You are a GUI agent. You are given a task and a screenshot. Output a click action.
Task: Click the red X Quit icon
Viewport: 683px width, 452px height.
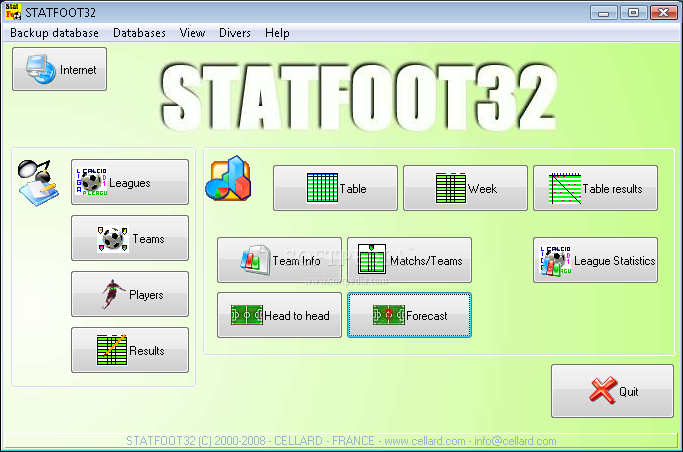click(x=603, y=390)
